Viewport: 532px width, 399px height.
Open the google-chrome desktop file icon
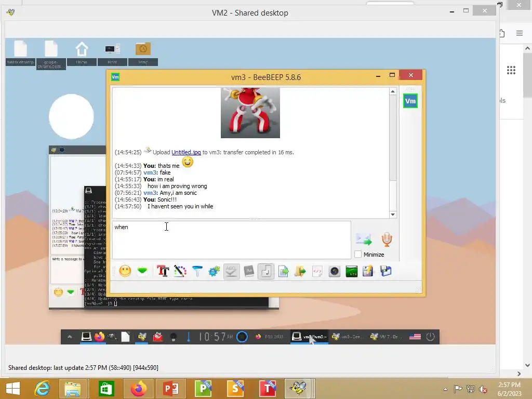(51, 54)
